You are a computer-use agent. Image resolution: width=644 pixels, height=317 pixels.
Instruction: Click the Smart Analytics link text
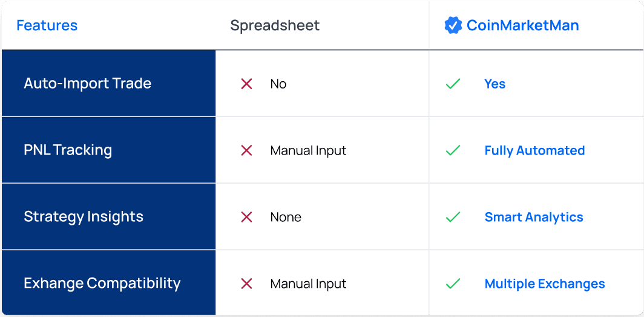tap(534, 217)
